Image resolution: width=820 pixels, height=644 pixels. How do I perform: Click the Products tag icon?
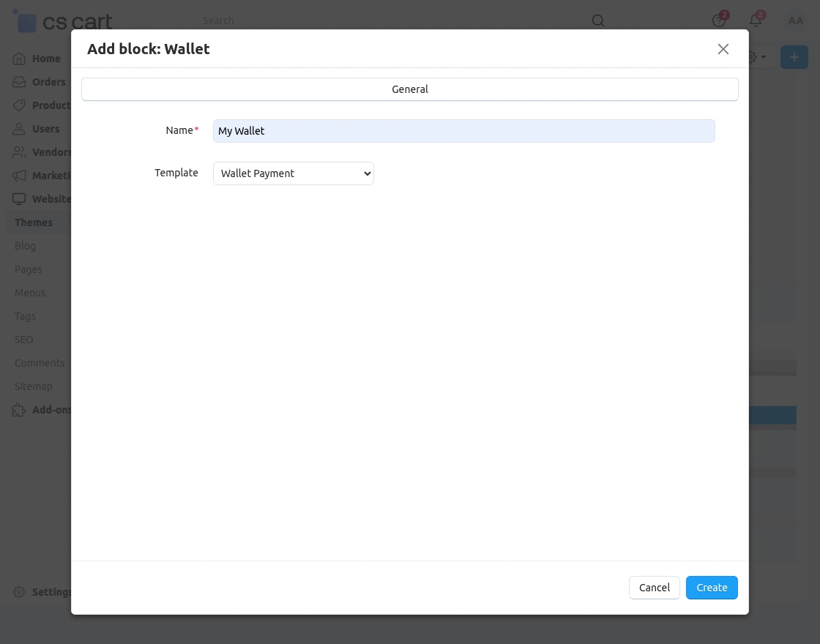[19, 105]
